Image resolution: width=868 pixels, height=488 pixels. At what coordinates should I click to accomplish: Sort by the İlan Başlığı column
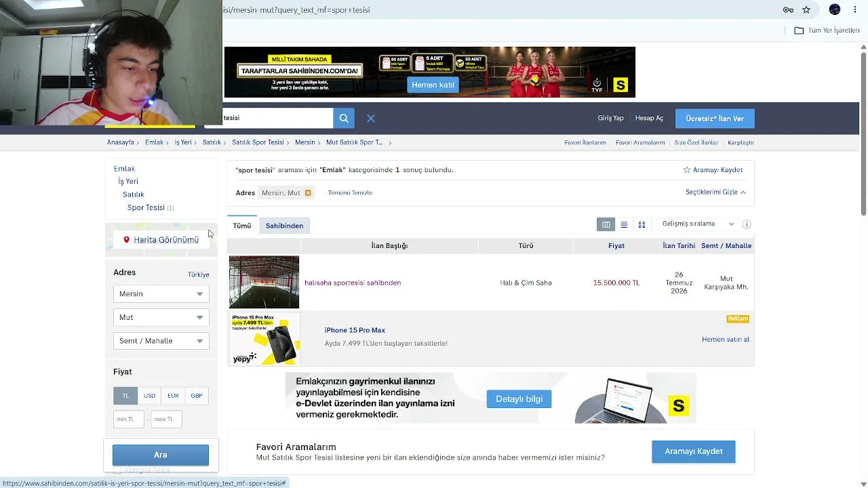click(x=389, y=245)
